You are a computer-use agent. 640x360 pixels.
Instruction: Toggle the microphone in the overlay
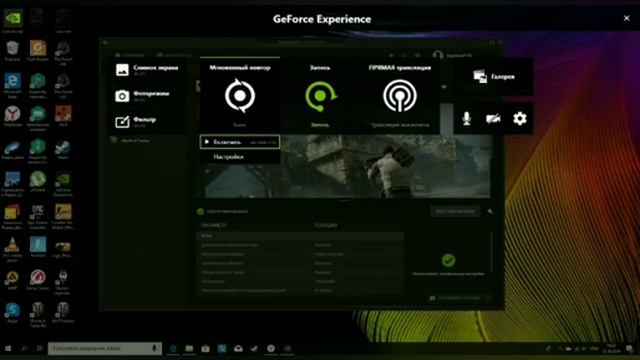point(467,119)
